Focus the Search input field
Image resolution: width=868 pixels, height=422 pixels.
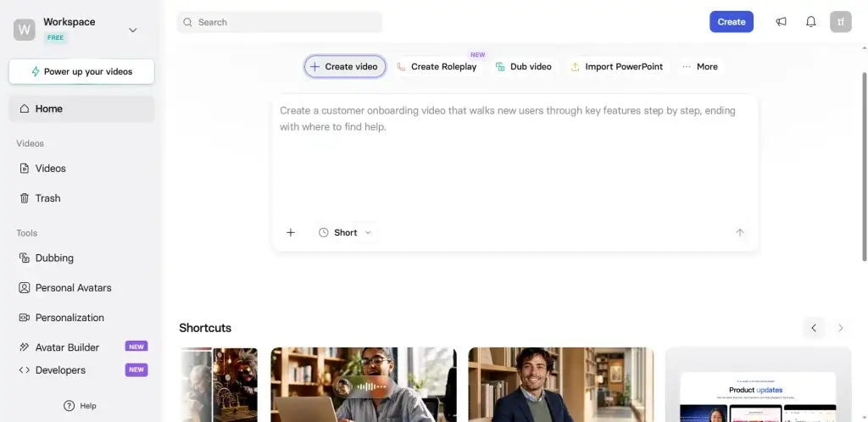tap(280, 22)
